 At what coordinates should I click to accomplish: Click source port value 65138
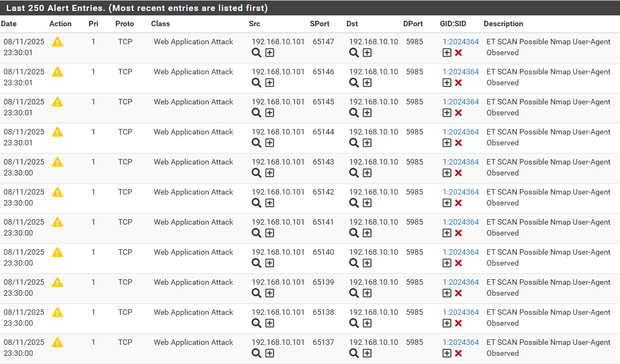pos(323,312)
